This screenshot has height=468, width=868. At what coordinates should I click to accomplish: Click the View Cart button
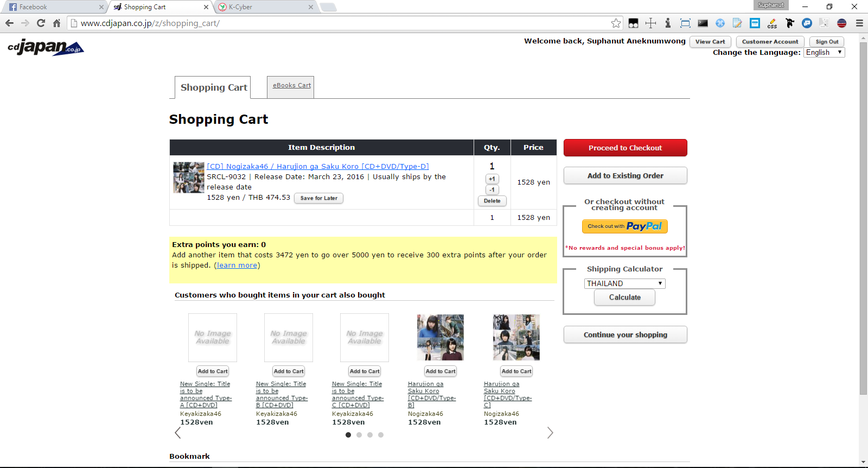point(710,42)
